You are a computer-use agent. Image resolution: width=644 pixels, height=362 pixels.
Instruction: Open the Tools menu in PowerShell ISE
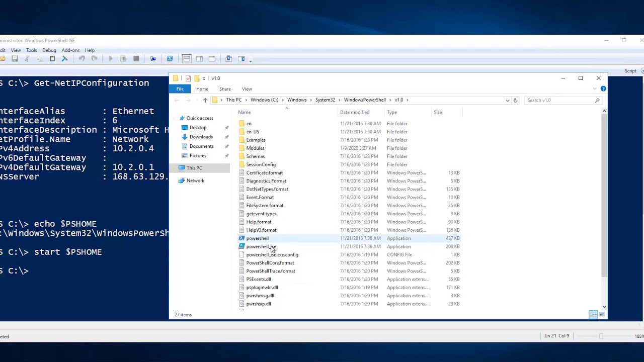pos(31,50)
